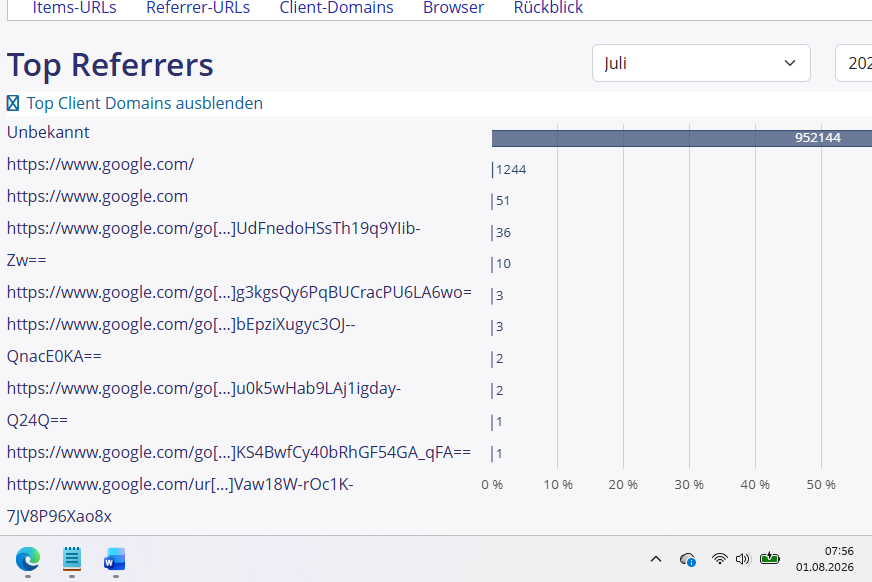Click the 36 value in the chart
The image size is (872, 582).
tap(503, 232)
